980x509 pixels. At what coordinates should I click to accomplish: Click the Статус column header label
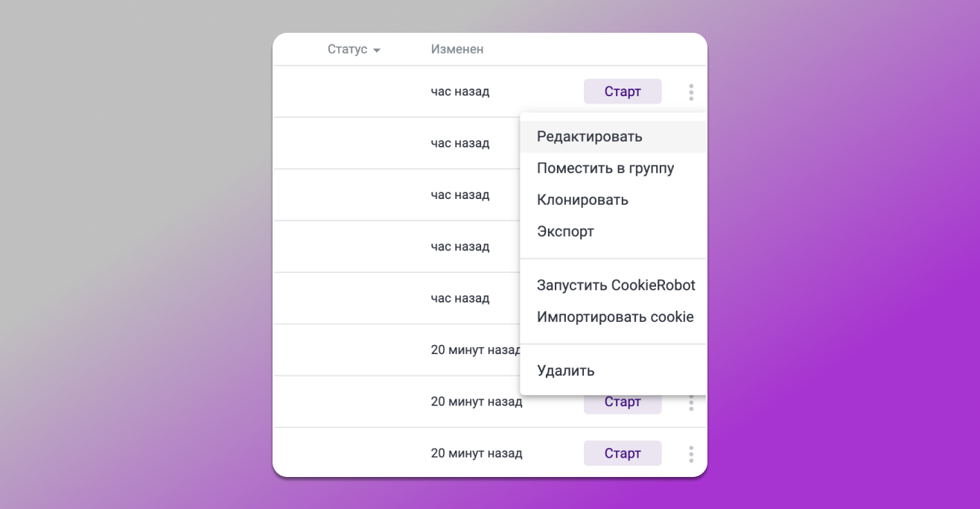click(x=347, y=50)
